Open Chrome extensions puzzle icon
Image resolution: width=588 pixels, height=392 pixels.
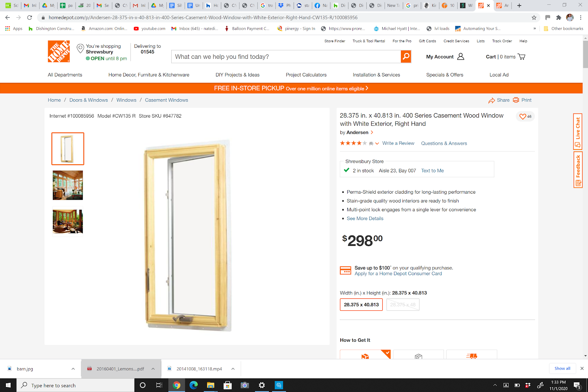[559, 17]
